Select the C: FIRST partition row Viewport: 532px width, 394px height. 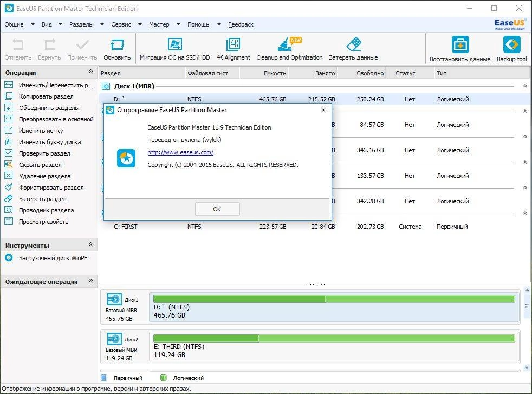[x=315, y=227]
